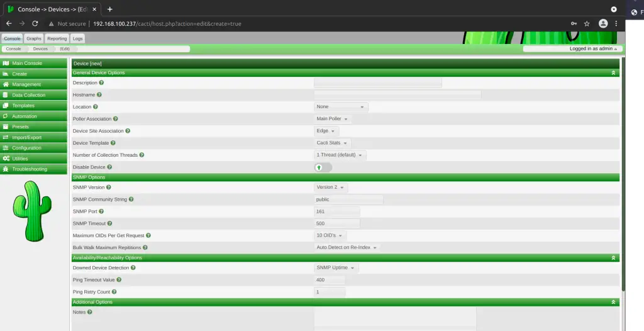Image resolution: width=644 pixels, height=331 pixels.
Task: Open the Device Site Association dropdown
Action: pyautogui.click(x=326, y=131)
